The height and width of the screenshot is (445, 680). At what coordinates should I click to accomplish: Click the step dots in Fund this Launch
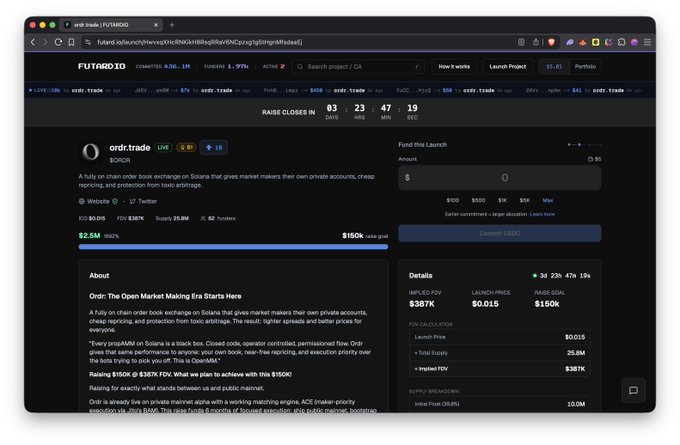pyautogui.click(x=584, y=144)
